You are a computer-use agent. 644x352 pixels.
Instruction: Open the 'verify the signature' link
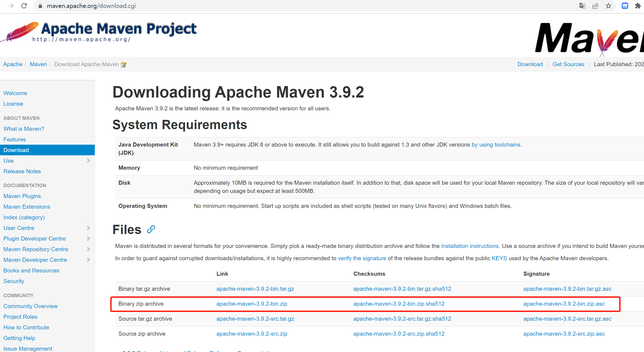click(x=362, y=258)
